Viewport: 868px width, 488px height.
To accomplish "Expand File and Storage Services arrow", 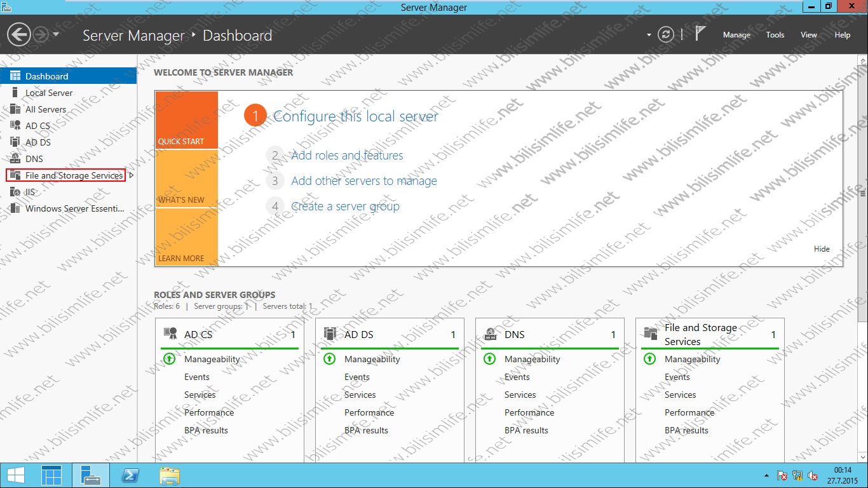I will (x=131, y=175).
